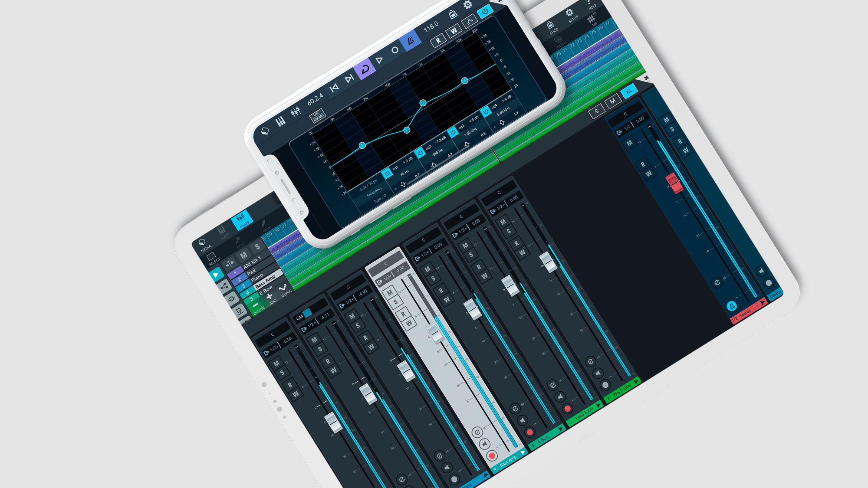Click the eq2 388 Hz frequency value
868x488 pixels.
[437, 153]
